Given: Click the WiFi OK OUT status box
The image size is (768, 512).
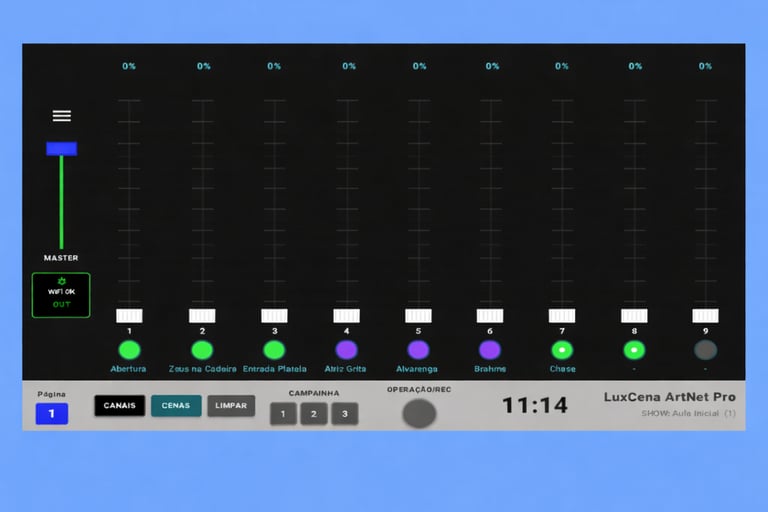Looking at the screenshot, I should coord(61,295).
